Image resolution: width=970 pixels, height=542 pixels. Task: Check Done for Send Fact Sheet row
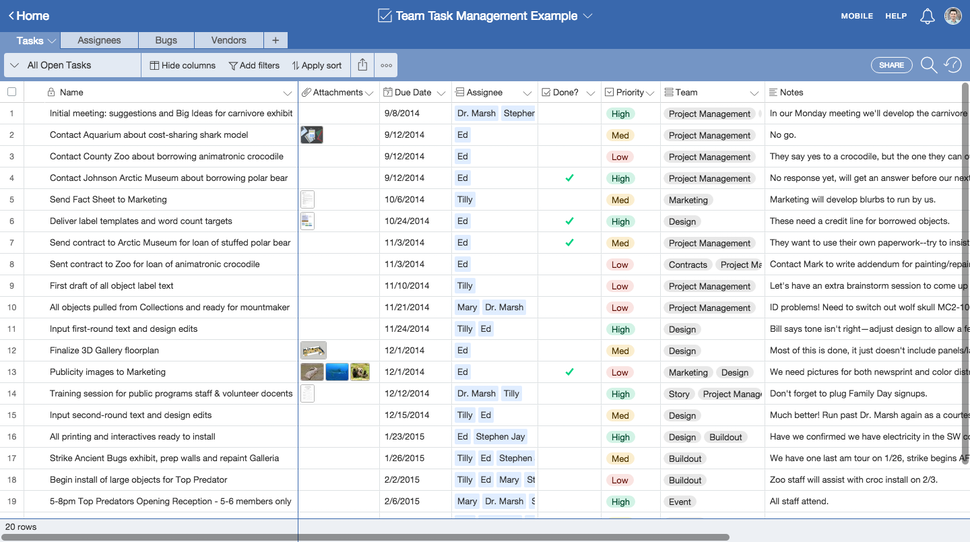click(569, 199)
